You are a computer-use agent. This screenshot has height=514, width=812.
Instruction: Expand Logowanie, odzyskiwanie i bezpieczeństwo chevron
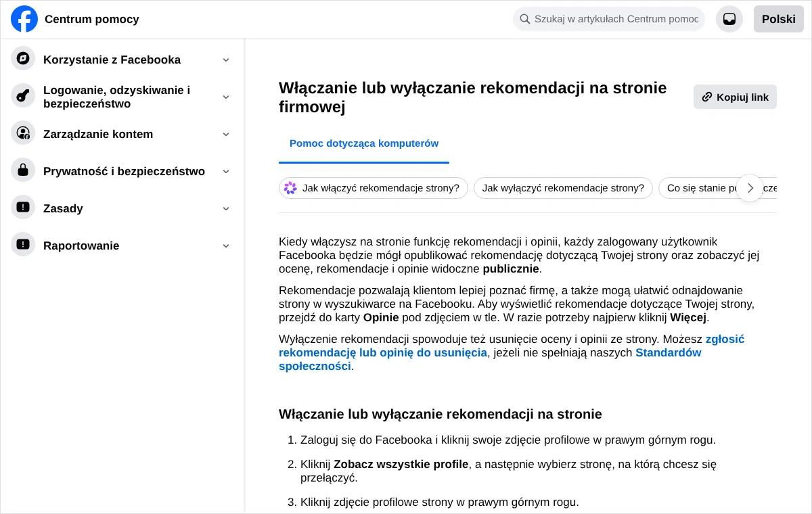(226, 97)
